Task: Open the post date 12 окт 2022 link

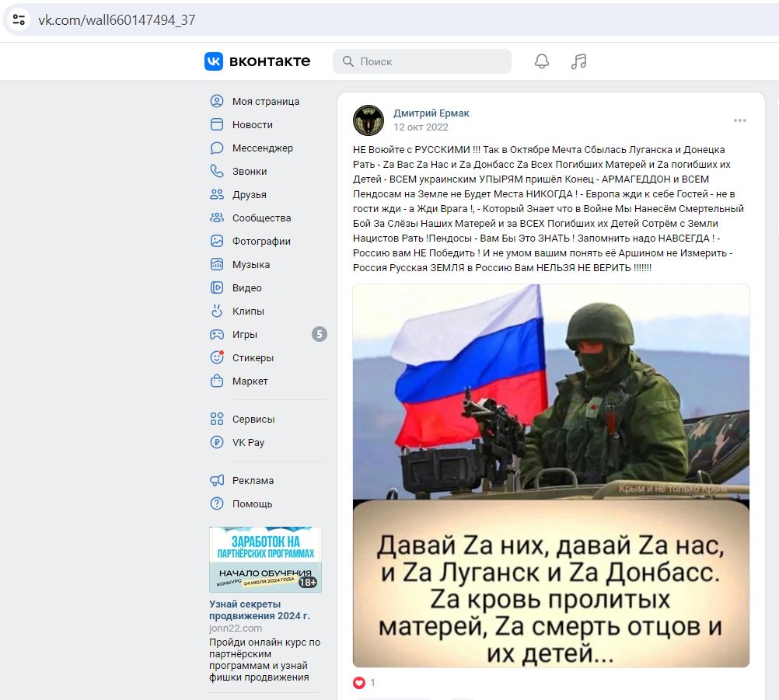Action: pos(421,127)
